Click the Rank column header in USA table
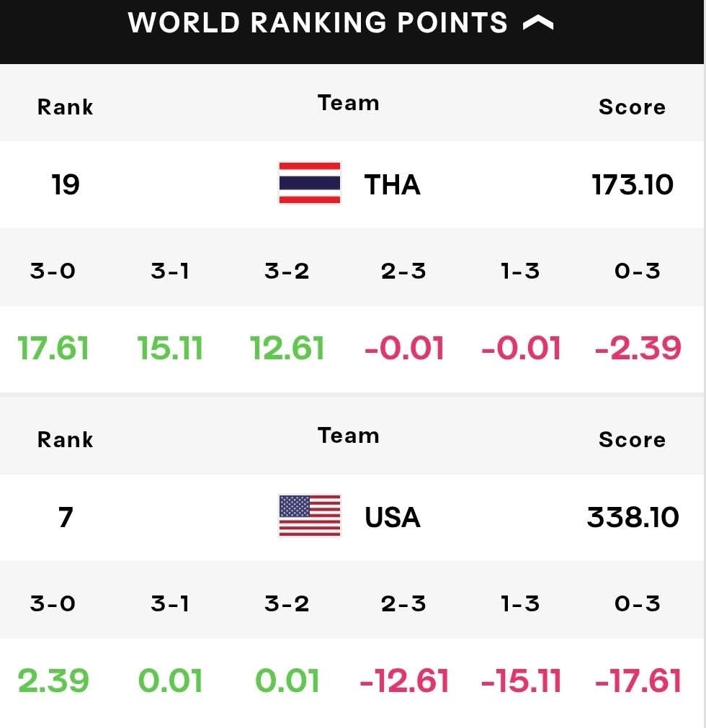The width and height of the screenshot is (706, 728). [x=65, y=440]
